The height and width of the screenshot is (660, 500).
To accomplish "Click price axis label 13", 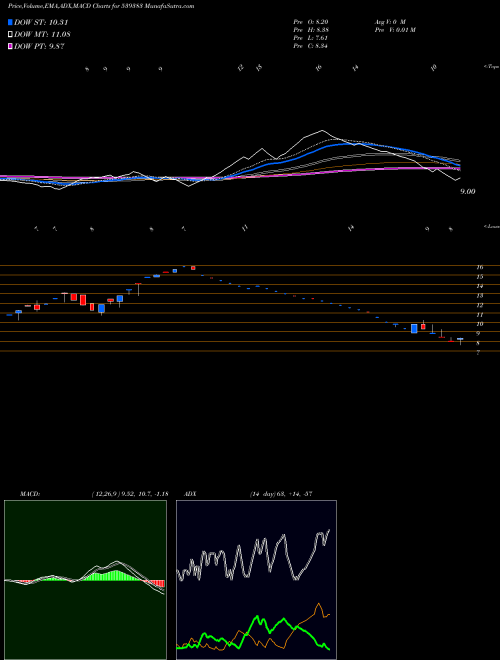I will pyautogui.click(x=479, y=296).
